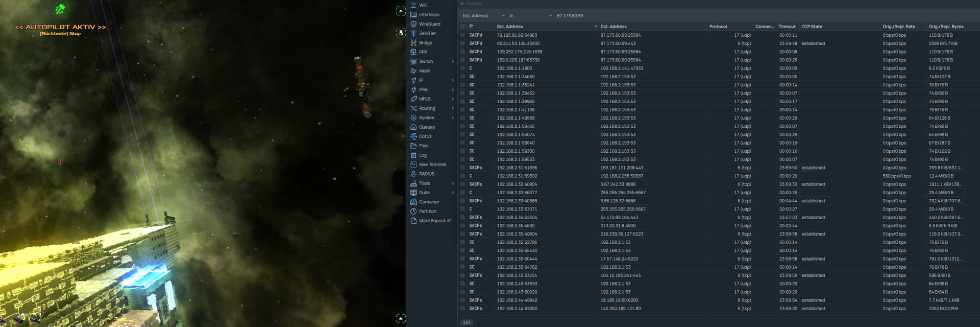
Task: Click the flag column header icon
Action: (471, 27)
